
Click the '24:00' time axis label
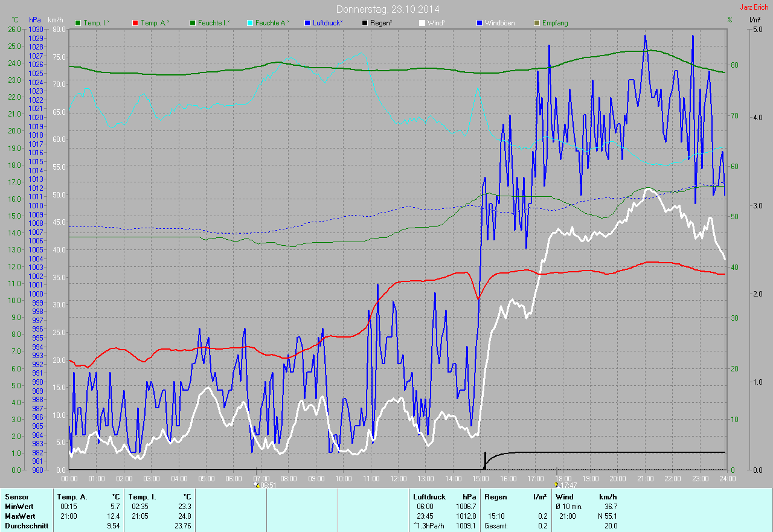tap(727, 478)
